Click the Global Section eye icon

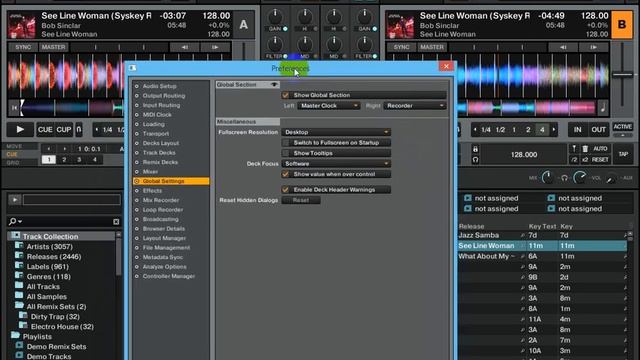(274, 84)
